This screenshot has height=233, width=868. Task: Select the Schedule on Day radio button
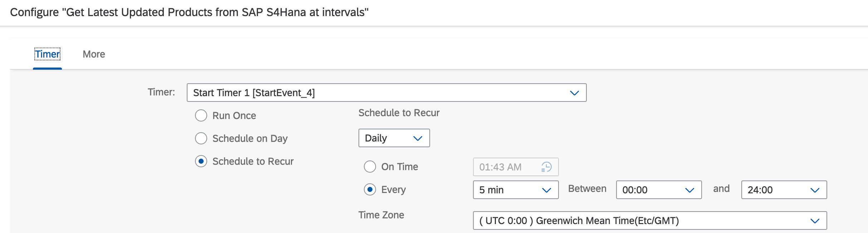pyautogui.click(x=201, y=138)
